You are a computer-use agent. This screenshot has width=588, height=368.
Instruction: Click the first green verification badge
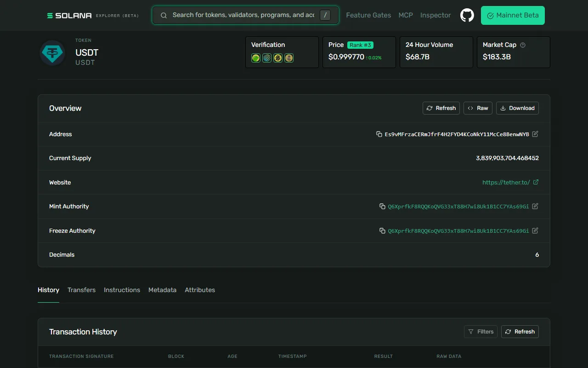click(256, 58)
